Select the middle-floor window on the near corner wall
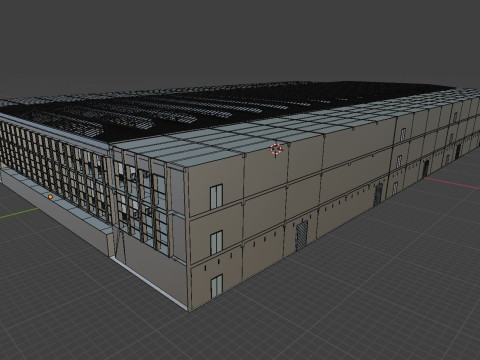This screenshot has width=480, height=360. 217,242
